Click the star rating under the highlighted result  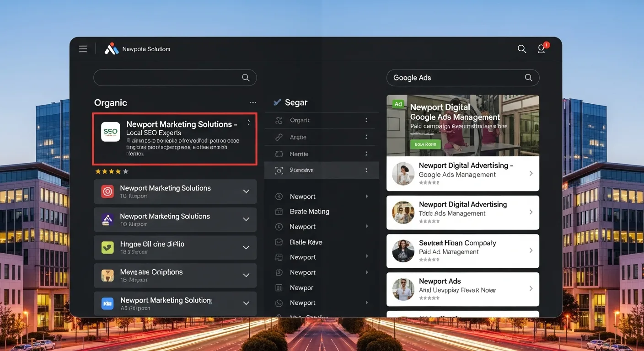coord(112,171)
